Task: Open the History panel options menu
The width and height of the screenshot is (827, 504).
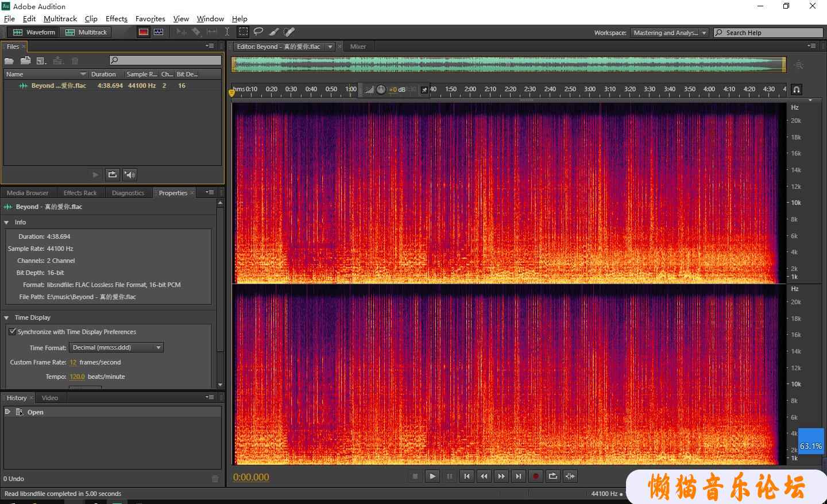Action: 210,397
